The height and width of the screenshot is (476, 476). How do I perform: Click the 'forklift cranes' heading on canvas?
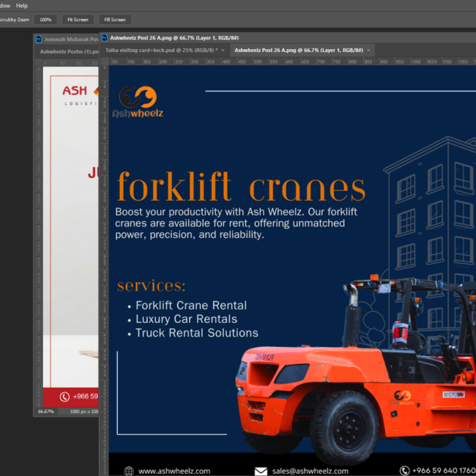point(242,187)
